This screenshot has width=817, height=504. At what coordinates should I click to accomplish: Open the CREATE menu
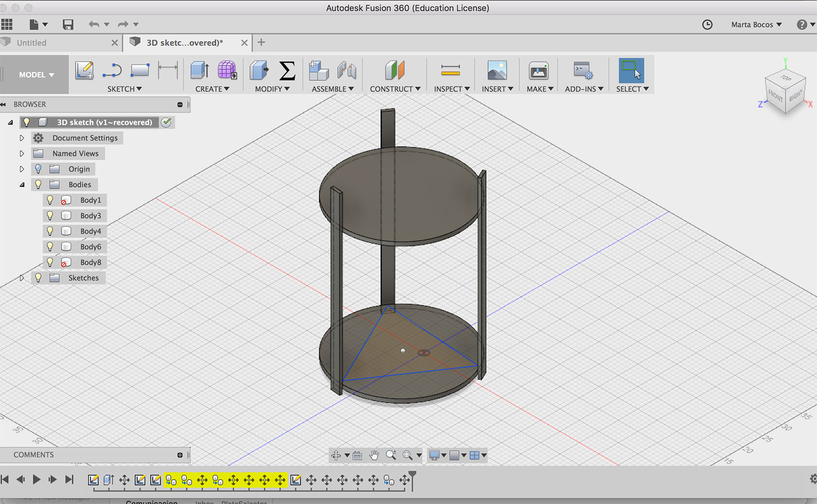(x=212, y=89)
